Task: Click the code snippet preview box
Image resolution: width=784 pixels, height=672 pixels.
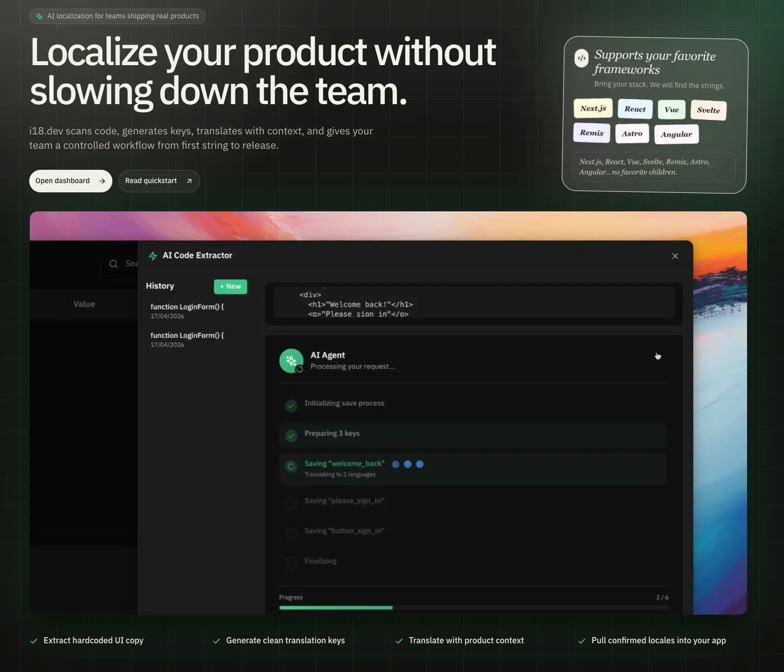Action: pyautogui.click(x=474, y=303)
